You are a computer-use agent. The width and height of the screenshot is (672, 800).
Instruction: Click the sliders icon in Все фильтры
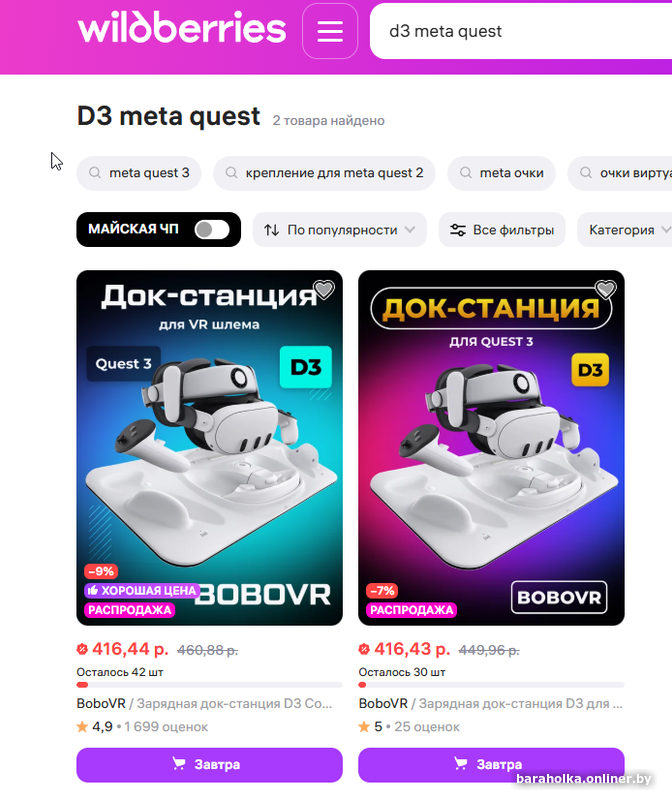point(458,230)
